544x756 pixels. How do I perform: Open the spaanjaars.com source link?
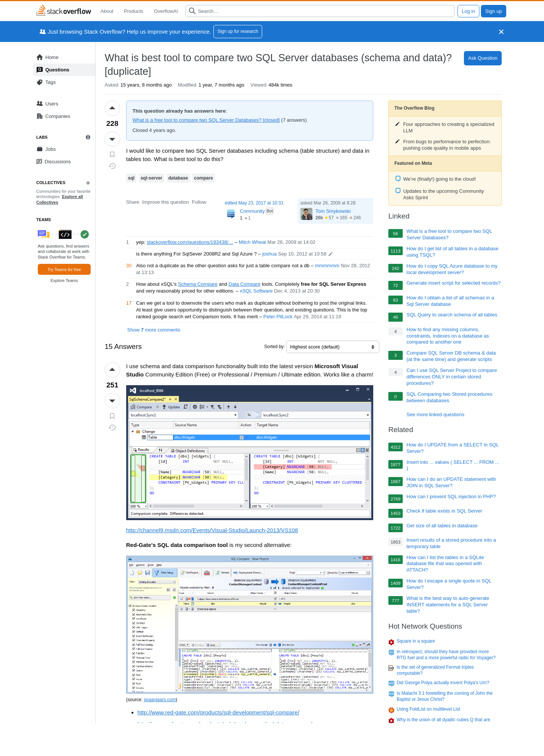[x=160, y=700]
